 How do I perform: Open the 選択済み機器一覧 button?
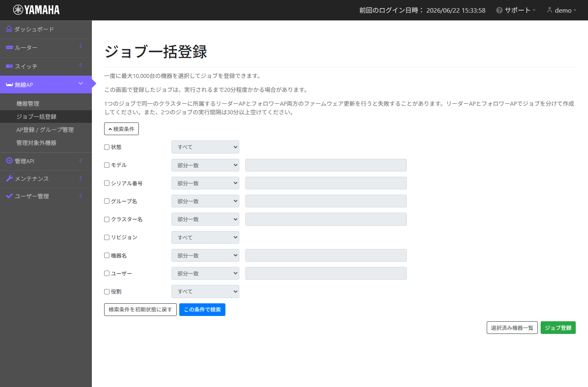tap(512, 328)
